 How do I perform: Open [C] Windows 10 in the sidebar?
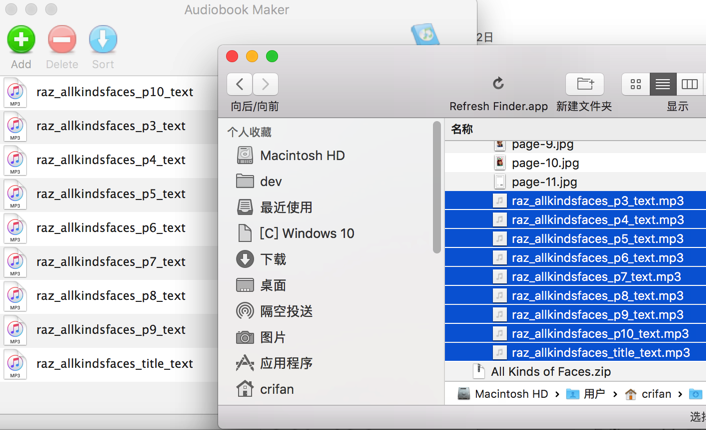[295, 233]
